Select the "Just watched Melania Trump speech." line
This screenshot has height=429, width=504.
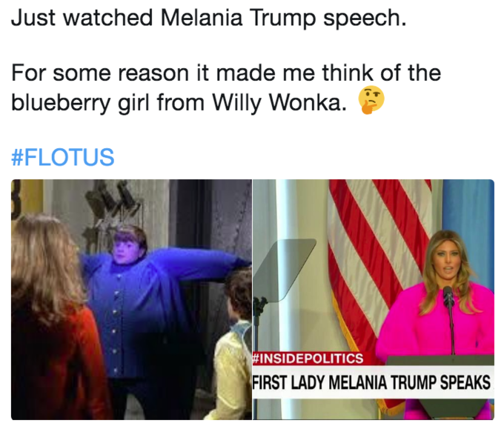[x=209, y=18]
